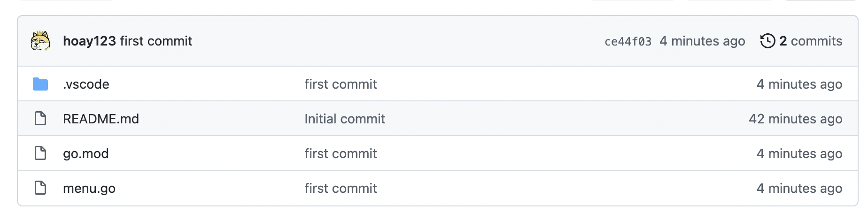
Task: Click '4 minutes ago' timestamp in header row
Action: [x=702, y=41]
